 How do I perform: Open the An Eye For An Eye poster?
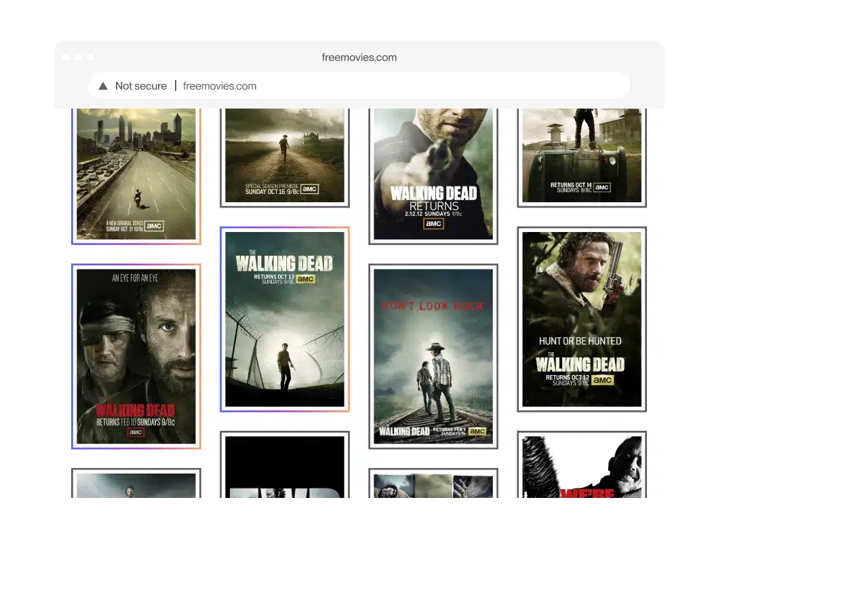(136, 356)
